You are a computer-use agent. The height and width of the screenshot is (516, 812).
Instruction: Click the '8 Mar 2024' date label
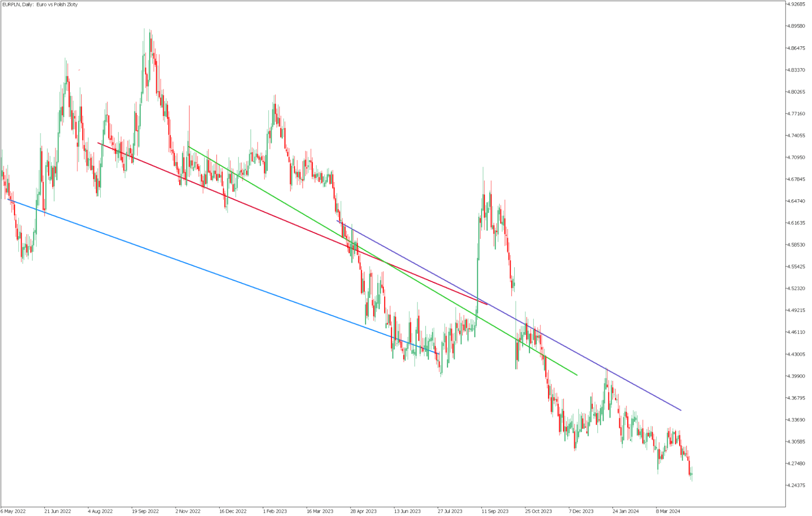(668, 512)
